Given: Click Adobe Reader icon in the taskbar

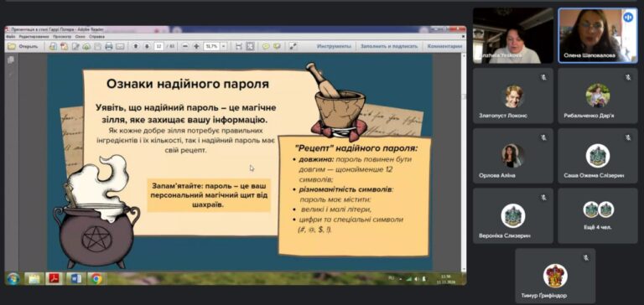Looking at the screenshot, I should point(55,279).
